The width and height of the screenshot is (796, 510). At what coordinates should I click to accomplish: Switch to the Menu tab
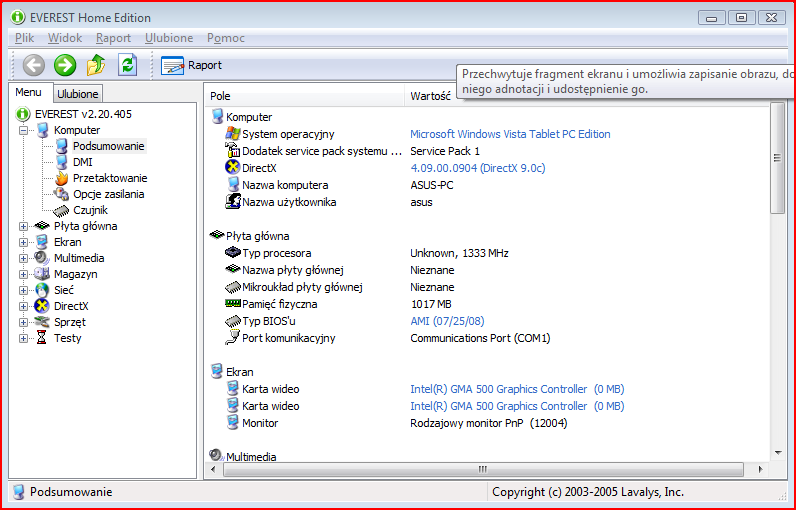tap(28, 92)
